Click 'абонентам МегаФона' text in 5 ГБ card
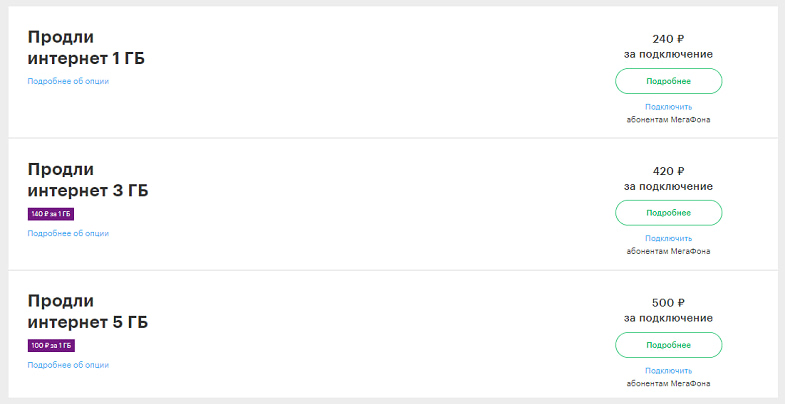The image size is (785, 404). 668,383
